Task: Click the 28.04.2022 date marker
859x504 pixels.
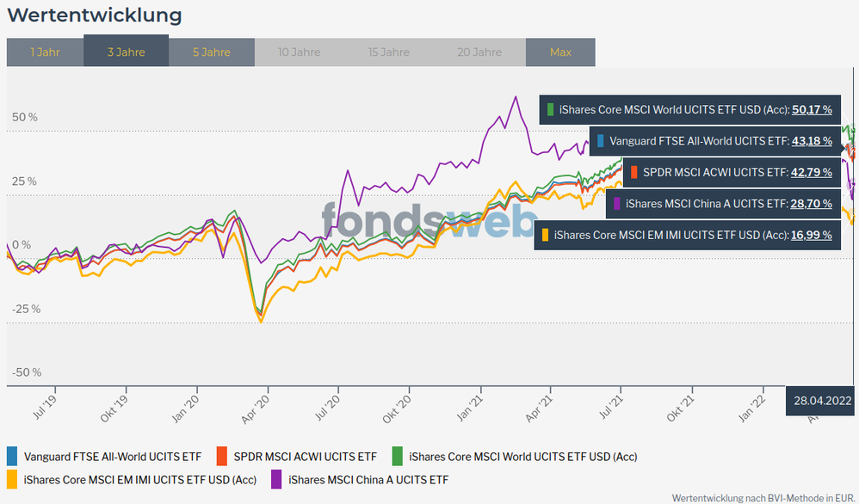Action: click(x=822, y=400)
